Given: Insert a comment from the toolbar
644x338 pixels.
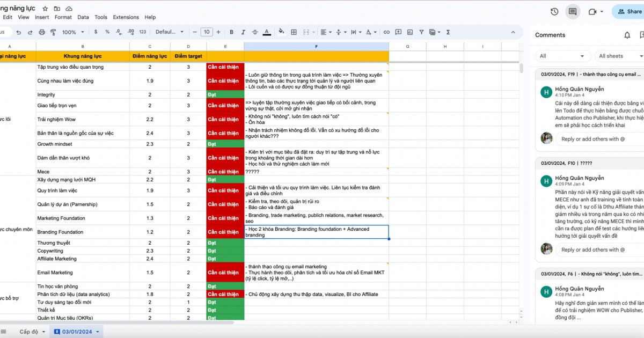Looking at the screenshot, I should (x=398, y=32).
